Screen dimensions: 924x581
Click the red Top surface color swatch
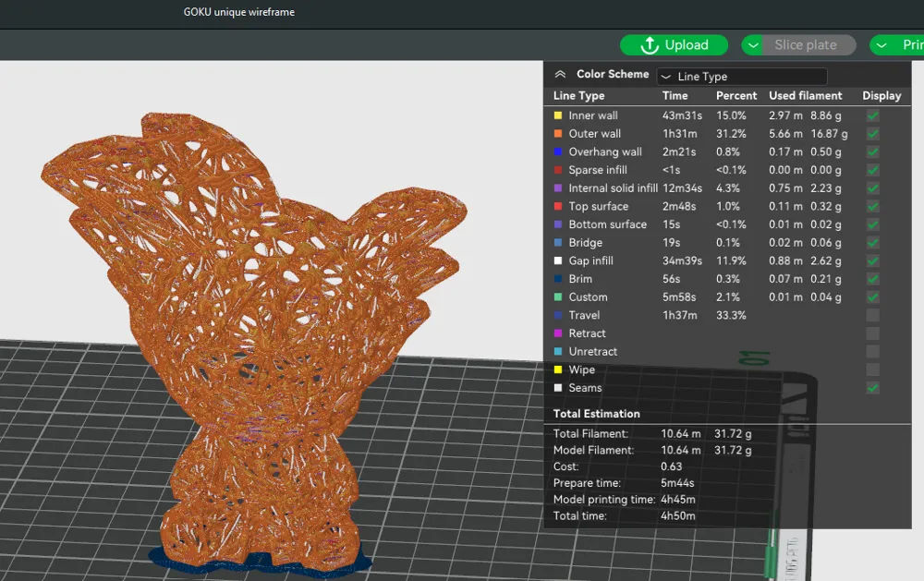coord(558,206)
